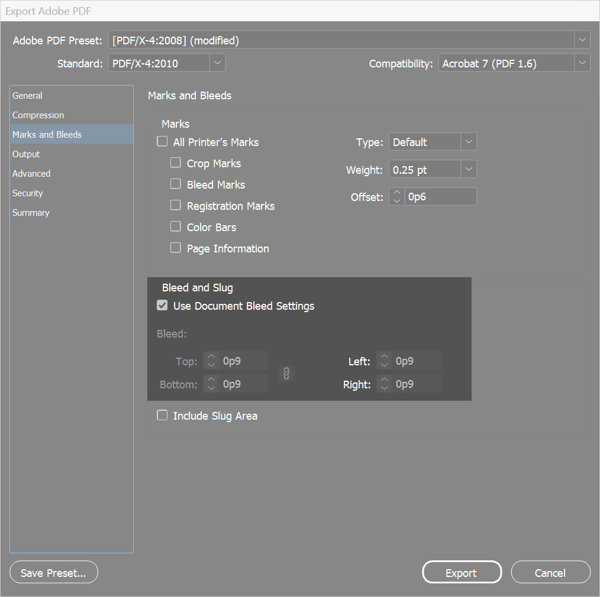Click the Offset value field

(x=440, y=197)
